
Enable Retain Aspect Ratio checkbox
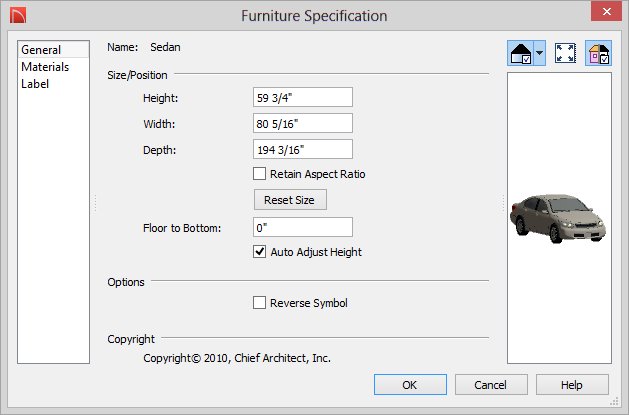tap(259, 174)
